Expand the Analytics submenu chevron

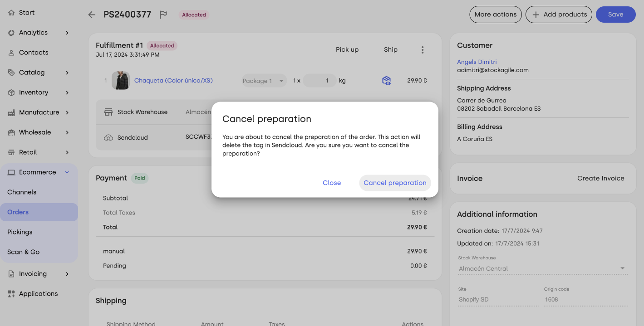tap(67, 33)
